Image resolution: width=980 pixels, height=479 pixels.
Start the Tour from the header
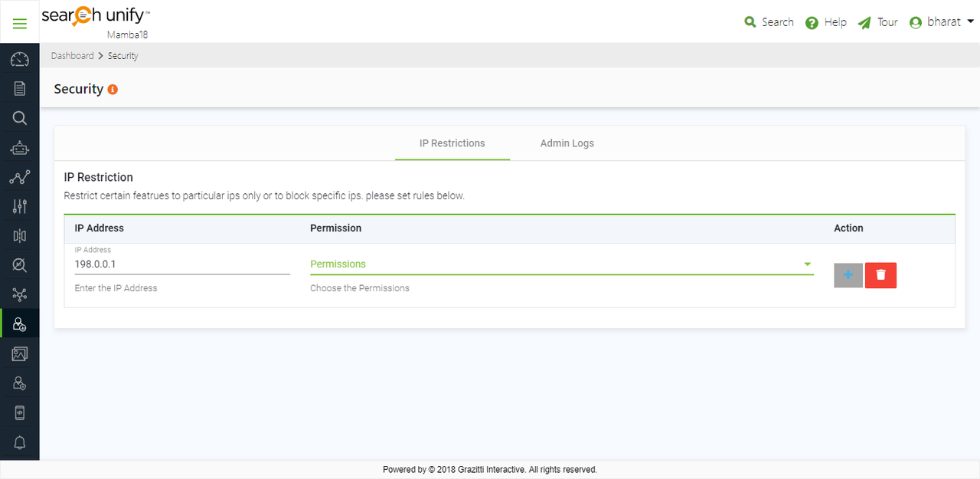pyautogui.click(x=878, y=22)
